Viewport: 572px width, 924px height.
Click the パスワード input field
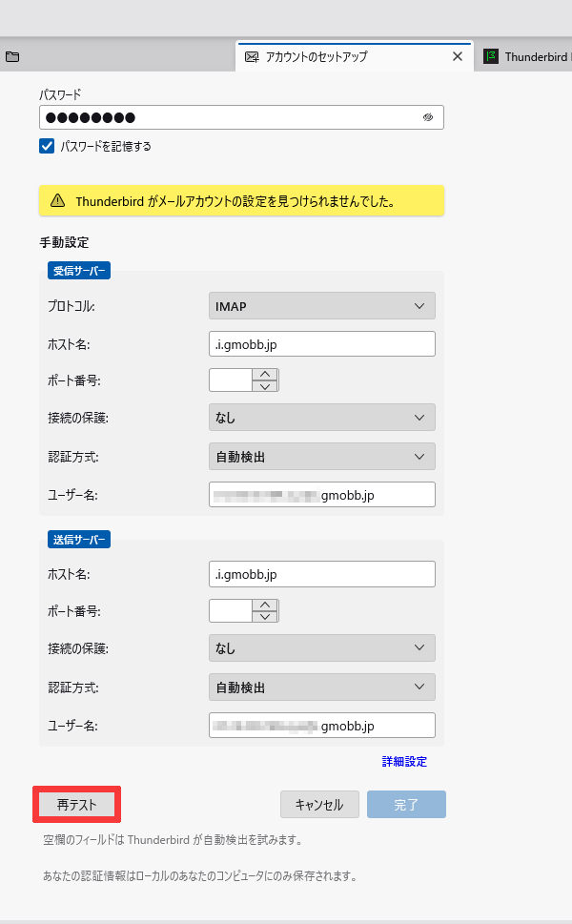tap(229, 117)
